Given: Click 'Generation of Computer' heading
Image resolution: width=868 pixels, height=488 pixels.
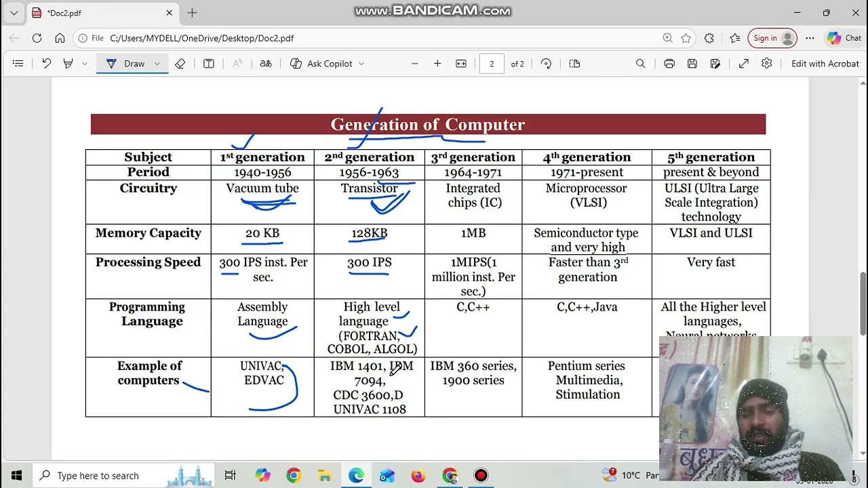Looking at the screenshot, I should click(x=428, y=125).
